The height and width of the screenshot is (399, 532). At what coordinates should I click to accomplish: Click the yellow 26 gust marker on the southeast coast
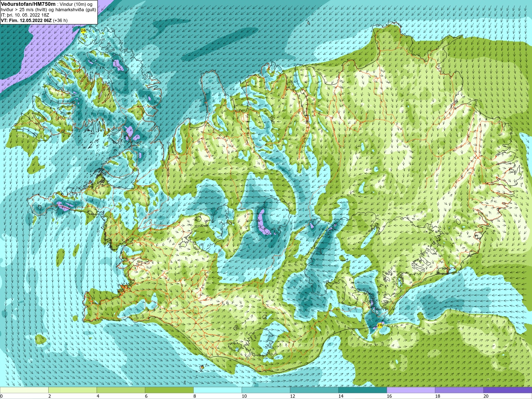click(379, 325)
